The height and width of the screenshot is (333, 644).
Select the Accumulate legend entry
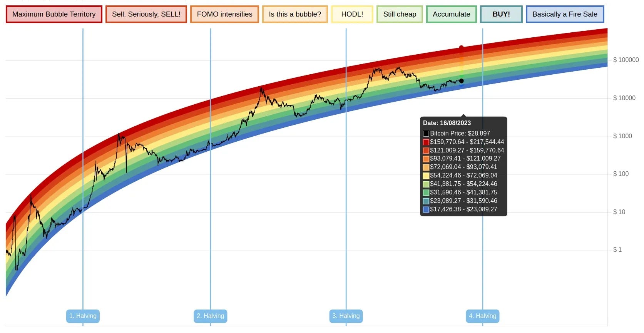[452, 14]
